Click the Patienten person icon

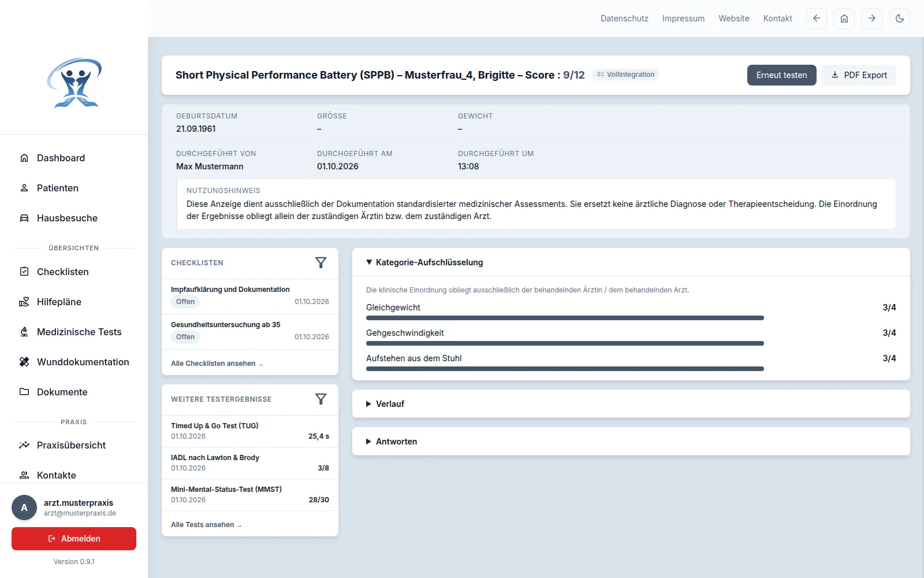tap(24, 188)
